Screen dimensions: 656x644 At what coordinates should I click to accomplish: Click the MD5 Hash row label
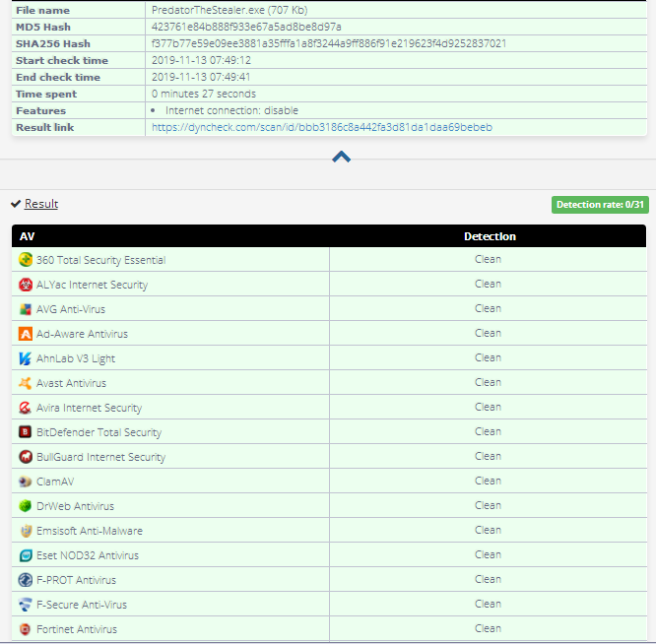(x=43, y=28)
